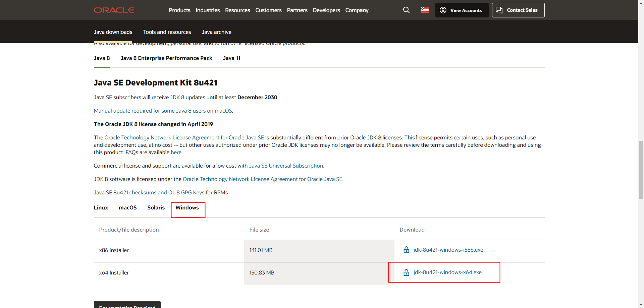Click the lock icon beside the i586 installer
This screenshot has height=308, width=644.
pyautogui.click(x=406, y=250)
